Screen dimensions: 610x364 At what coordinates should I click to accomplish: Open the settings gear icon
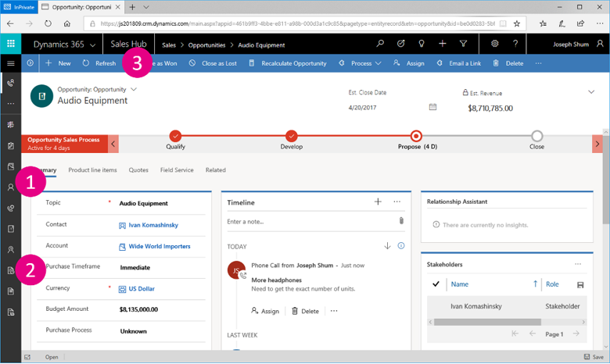point(494,45)
